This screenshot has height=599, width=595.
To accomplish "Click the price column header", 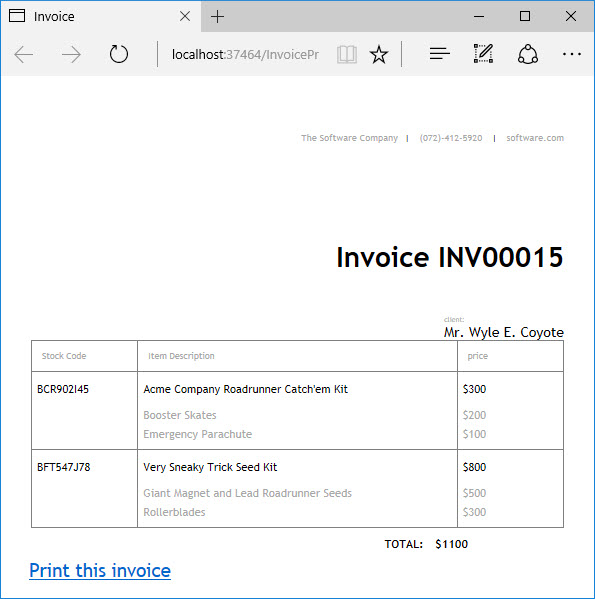I will (477, 356).
